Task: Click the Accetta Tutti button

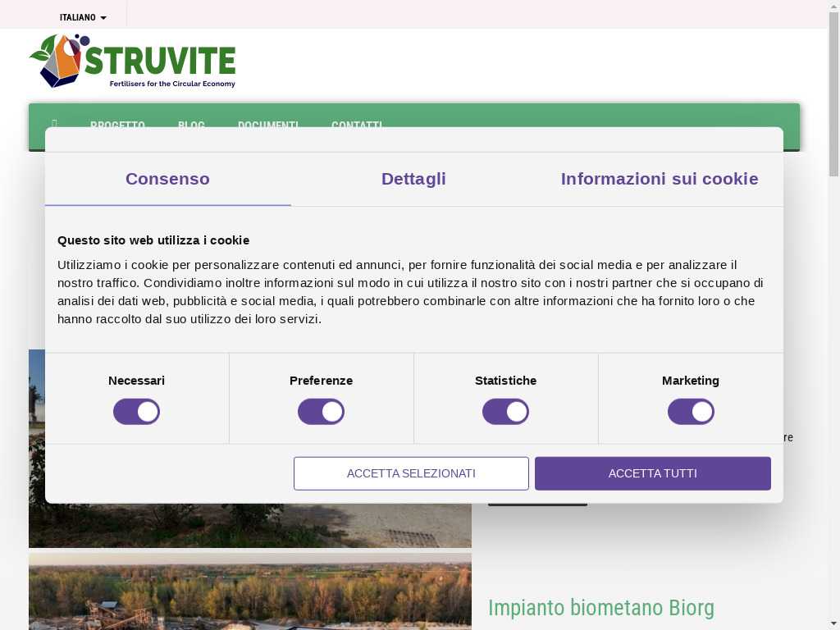Action: click(652, 473)
